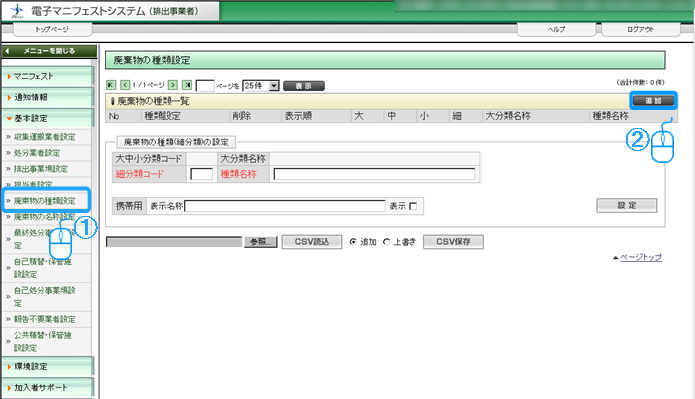The image size is (695, 399).
Task: Focus the 種類名称 text field
Action: (374, 174)
